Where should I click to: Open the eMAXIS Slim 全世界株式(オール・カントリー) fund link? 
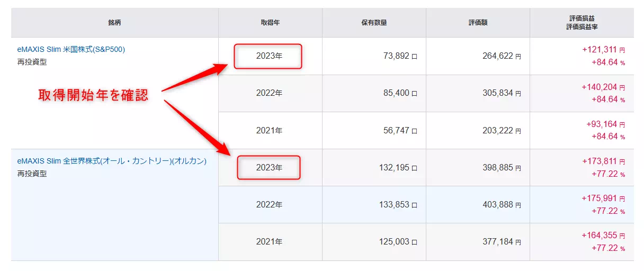(x=112, y=161)
